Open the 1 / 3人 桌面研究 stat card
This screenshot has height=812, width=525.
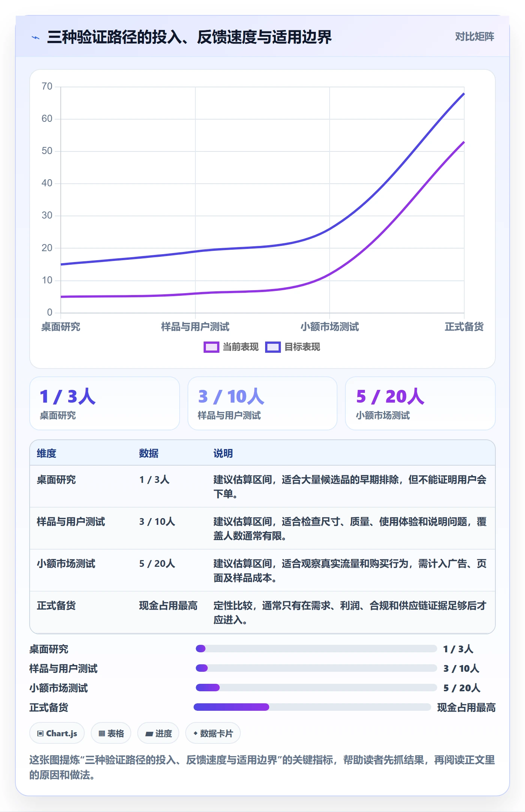105,403
